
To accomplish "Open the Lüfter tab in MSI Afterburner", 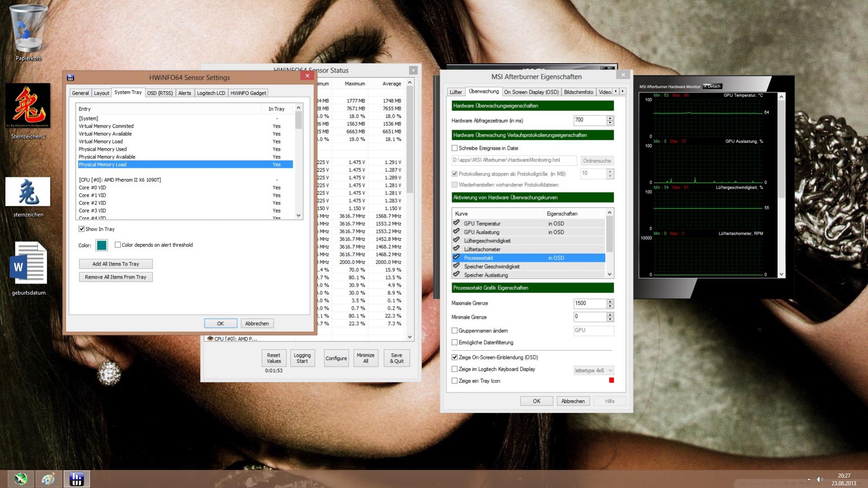I will coord(456,92).
